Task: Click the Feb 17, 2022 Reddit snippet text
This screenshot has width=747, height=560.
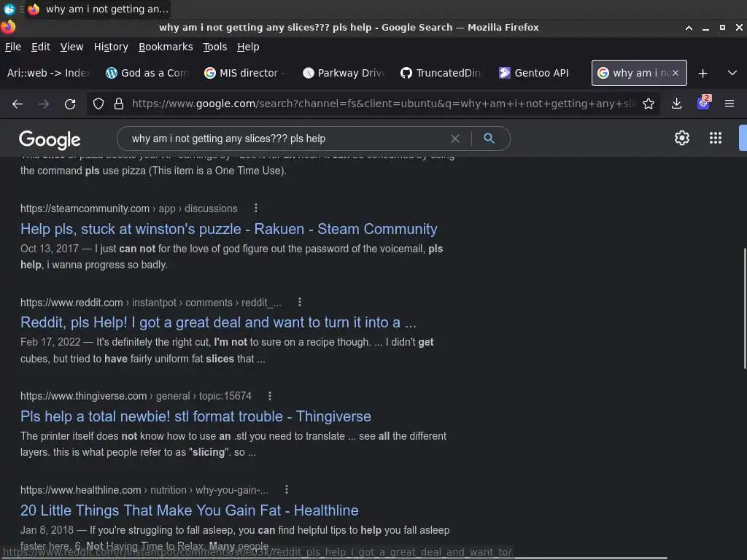Action: 227,351
